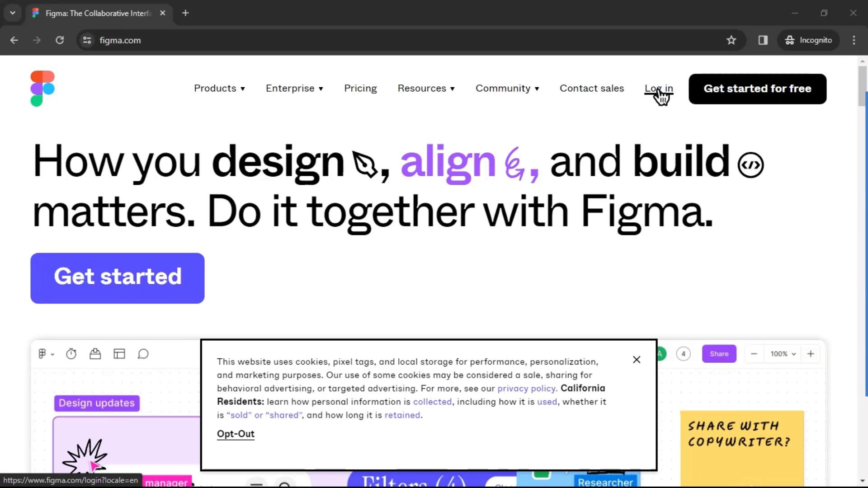Viewport: 868px width, 488px height.
Task: Click the zoom decrease minus button
Action: [x=754, y=353]
